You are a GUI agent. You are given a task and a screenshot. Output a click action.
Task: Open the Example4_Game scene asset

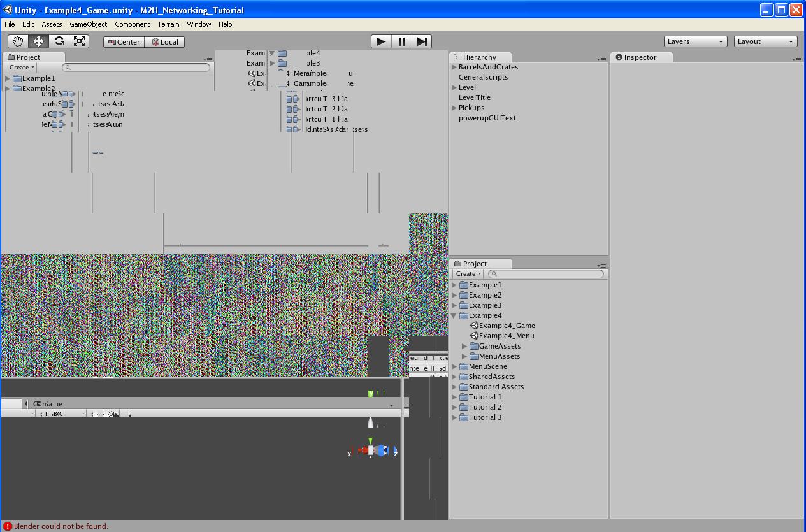[x=507, y=326]
